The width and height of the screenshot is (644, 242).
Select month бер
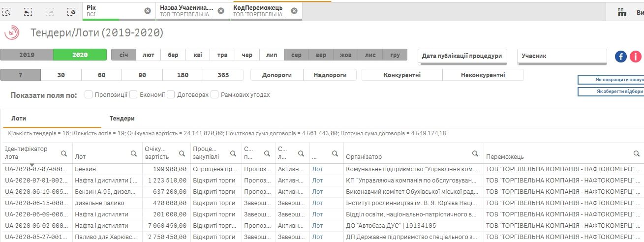(x=173, y=55)
